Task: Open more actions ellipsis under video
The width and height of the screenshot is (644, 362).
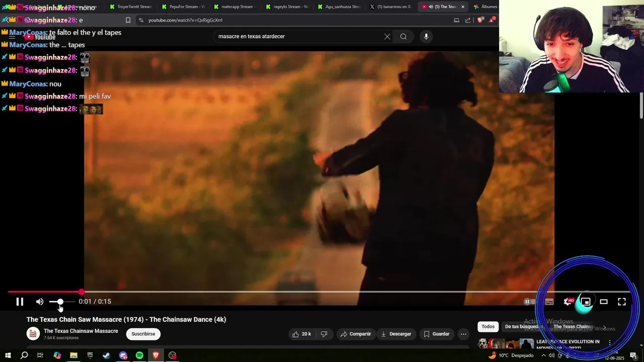Action: (x=463, y=334)
